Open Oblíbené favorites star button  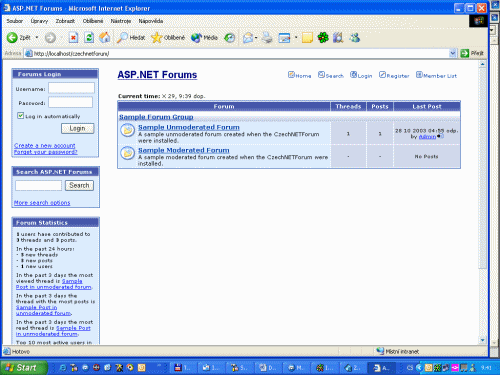tap(168, 38)
